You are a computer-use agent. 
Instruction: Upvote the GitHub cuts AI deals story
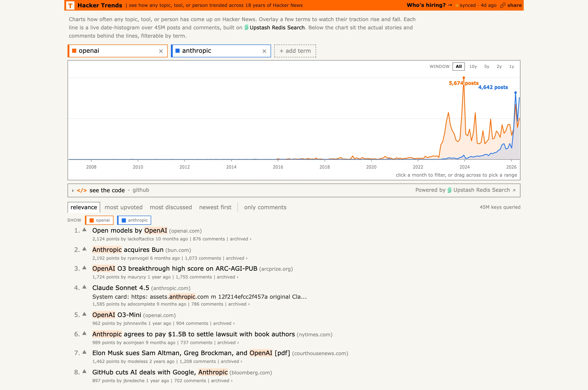click(x=85, y=371)
